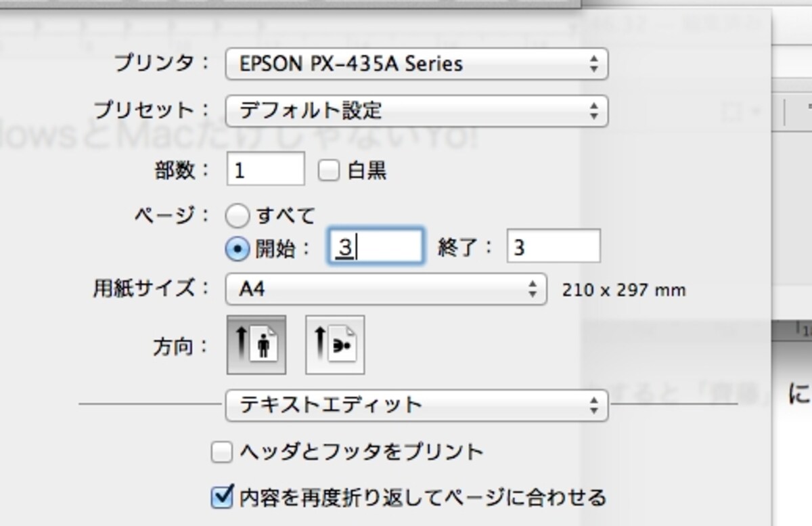Click the 白黒 label text
The height and width of the screenshot is (526, 812).
pyautogui.click(x=367, y=171)
